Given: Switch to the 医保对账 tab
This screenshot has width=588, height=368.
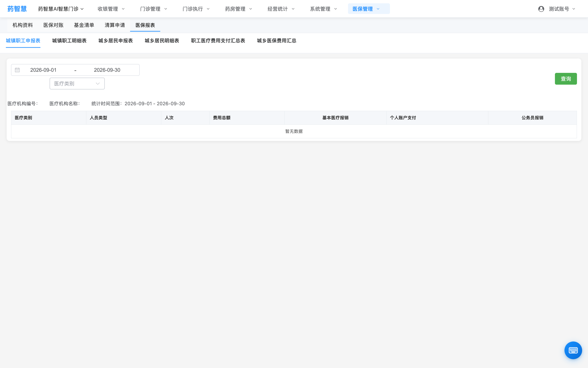Looking at the screenshot, I should click(53, 25).
